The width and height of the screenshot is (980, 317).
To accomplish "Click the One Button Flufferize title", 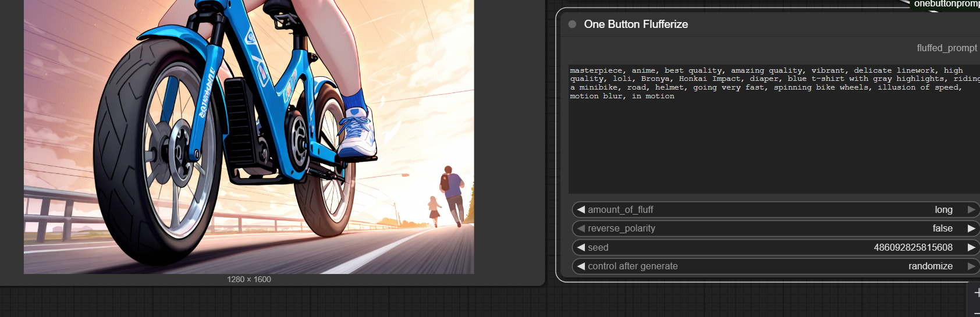I will pyautogui.click(x=635, y=24).
